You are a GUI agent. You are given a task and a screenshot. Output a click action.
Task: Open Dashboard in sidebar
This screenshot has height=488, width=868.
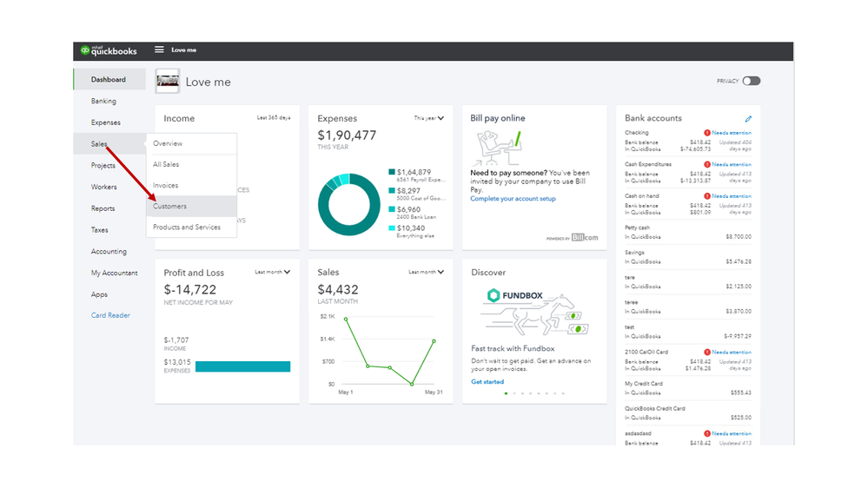[x=109, y=79]
